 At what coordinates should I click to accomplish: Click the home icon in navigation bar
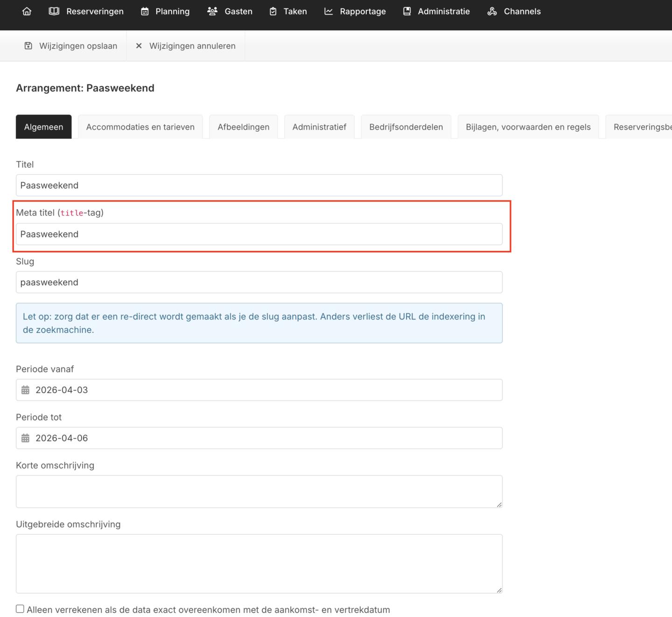point(27,11)
